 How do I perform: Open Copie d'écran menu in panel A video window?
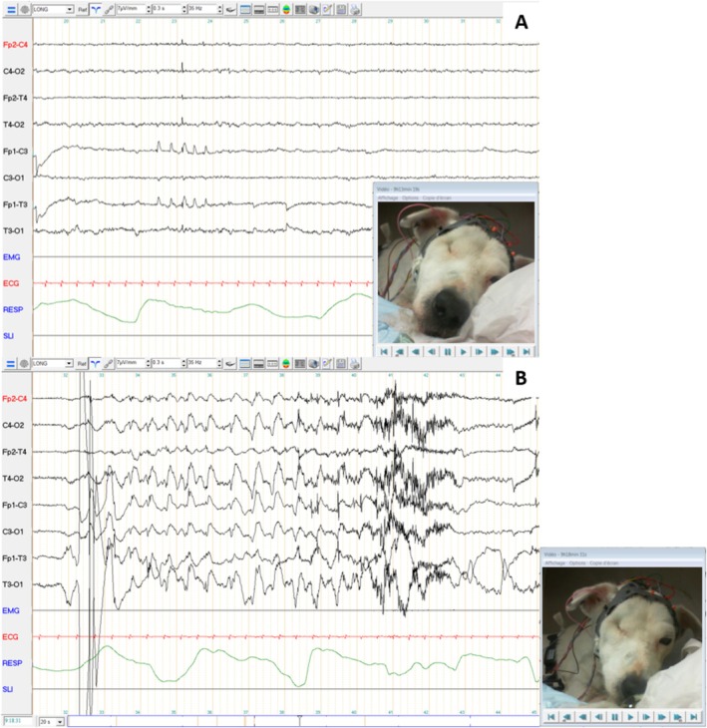[x=437, y=197]
